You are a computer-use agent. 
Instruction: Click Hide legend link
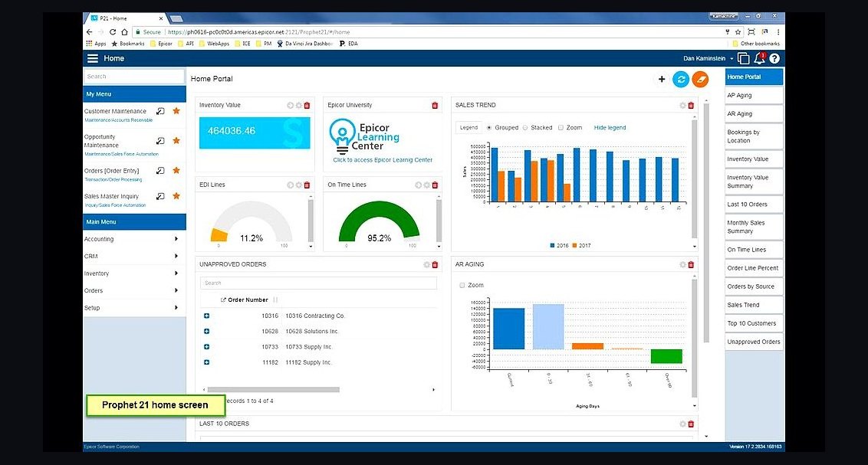click(x=610, y=128)
